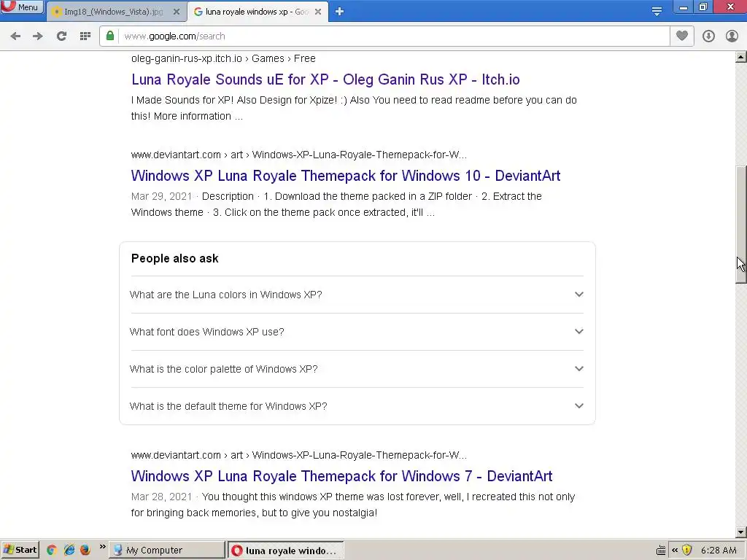The image size is (747, 560).
Task: Click the 'People also ask' heading
Action: tap(175, 259)
